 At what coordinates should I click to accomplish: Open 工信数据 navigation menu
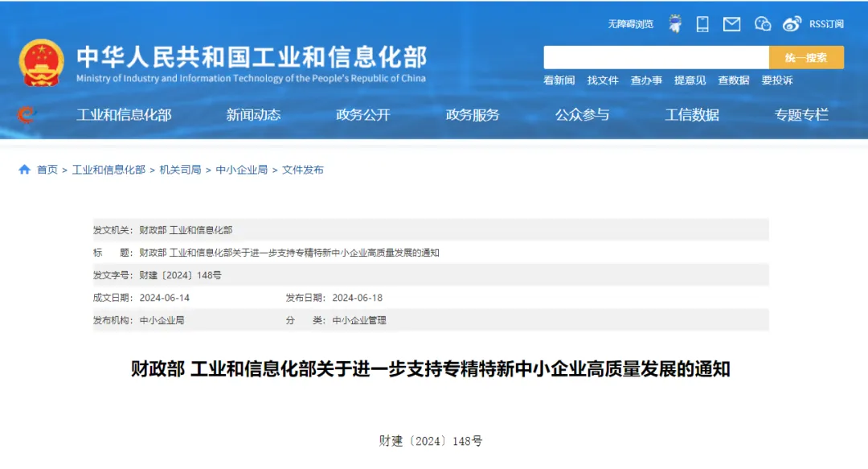(x=692, y=115)
